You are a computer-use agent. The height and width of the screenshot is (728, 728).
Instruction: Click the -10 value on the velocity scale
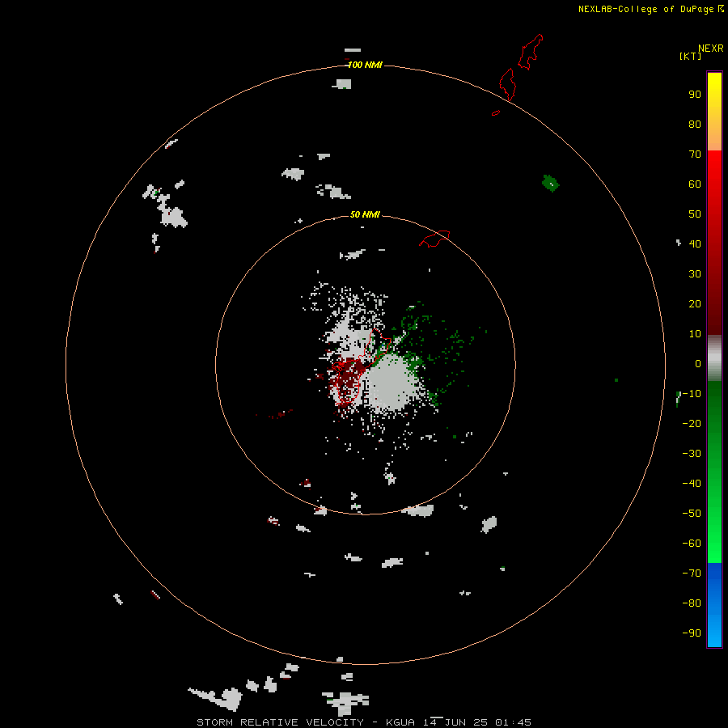(x=692, y=394)
